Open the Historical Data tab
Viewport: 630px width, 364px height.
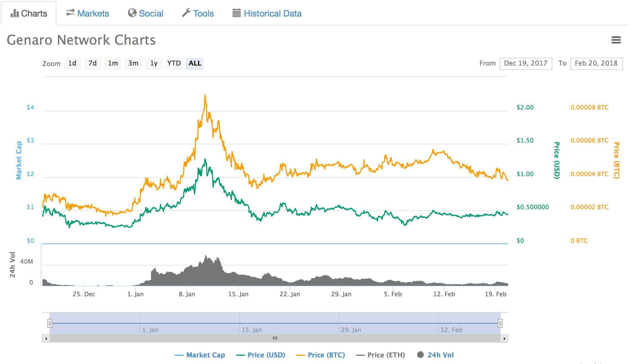pos(267,13)
